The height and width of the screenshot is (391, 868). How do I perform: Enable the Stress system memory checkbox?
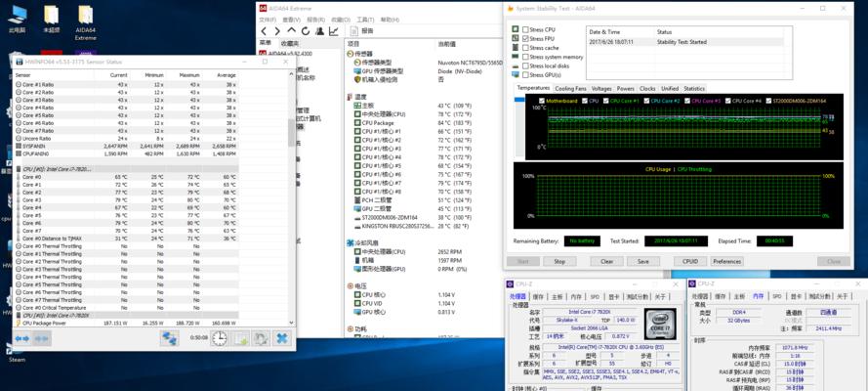pyautogui.click(x=525, y=57)
